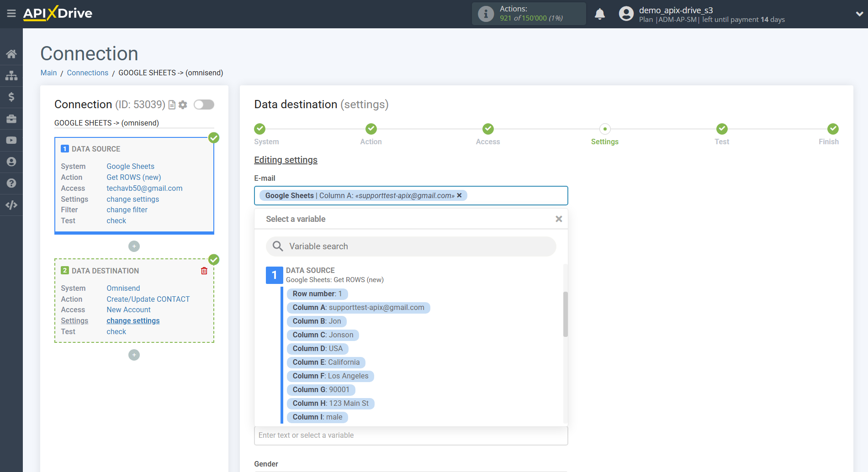Viewport: 868px width, 472px height.
Task: Click the gear icon next to Connection ID
Action: click(183, 105)
